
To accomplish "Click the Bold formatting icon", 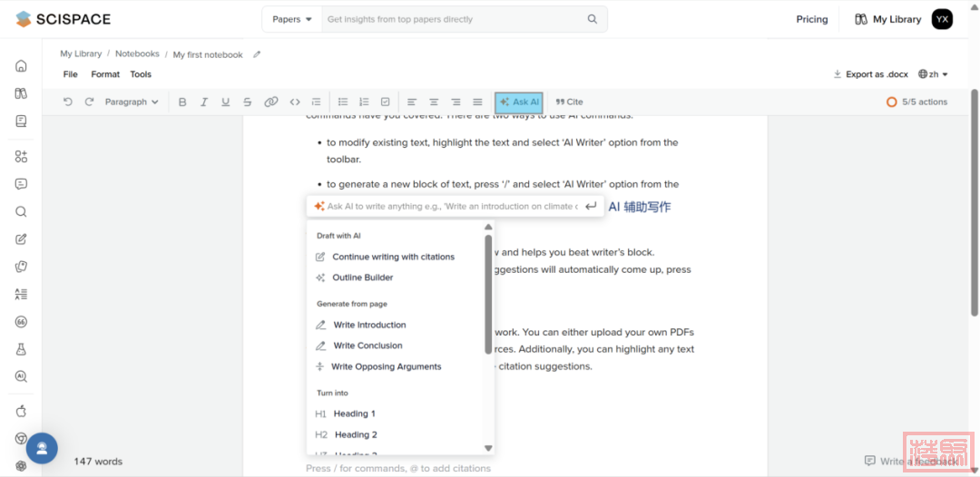I will click(182, 102).
